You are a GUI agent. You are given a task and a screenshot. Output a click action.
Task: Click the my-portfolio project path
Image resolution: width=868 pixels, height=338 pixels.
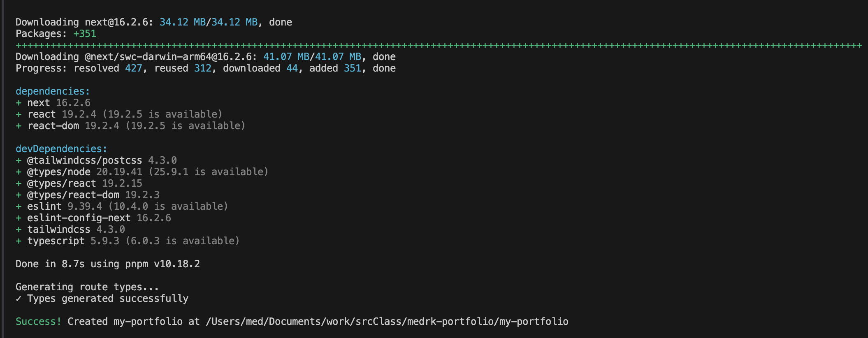click(387, 321)
